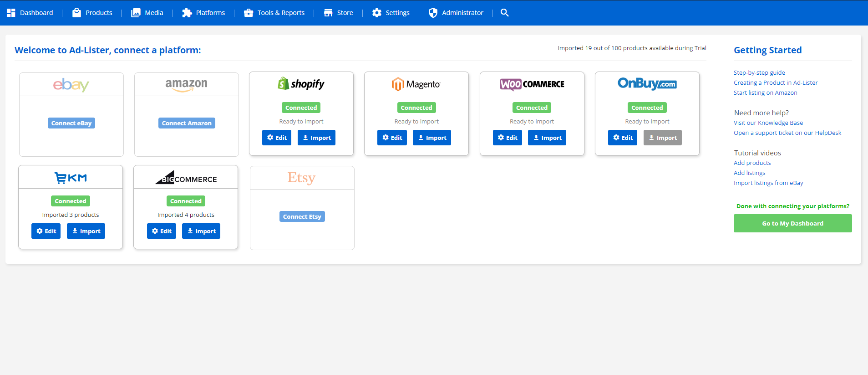Image resolution: width=868 pixels, height=375 pixels.
Task: Open Start listing on Amazon link
Action: (766, 92)
